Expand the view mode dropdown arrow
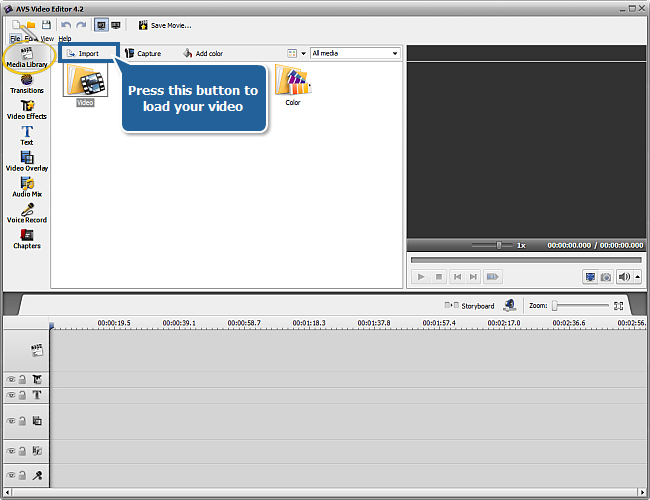The height and width of the screenshot is (500, 650). tap(303, 53)
